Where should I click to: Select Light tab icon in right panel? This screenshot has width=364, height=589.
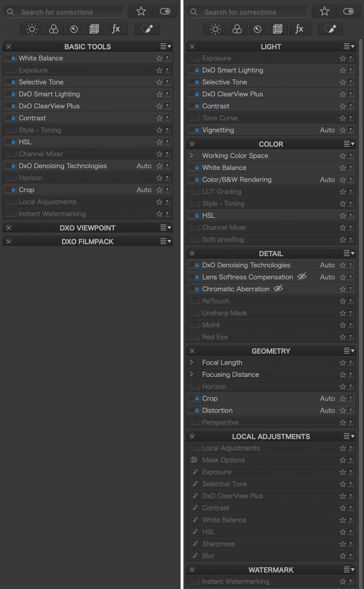click(215, 29)
